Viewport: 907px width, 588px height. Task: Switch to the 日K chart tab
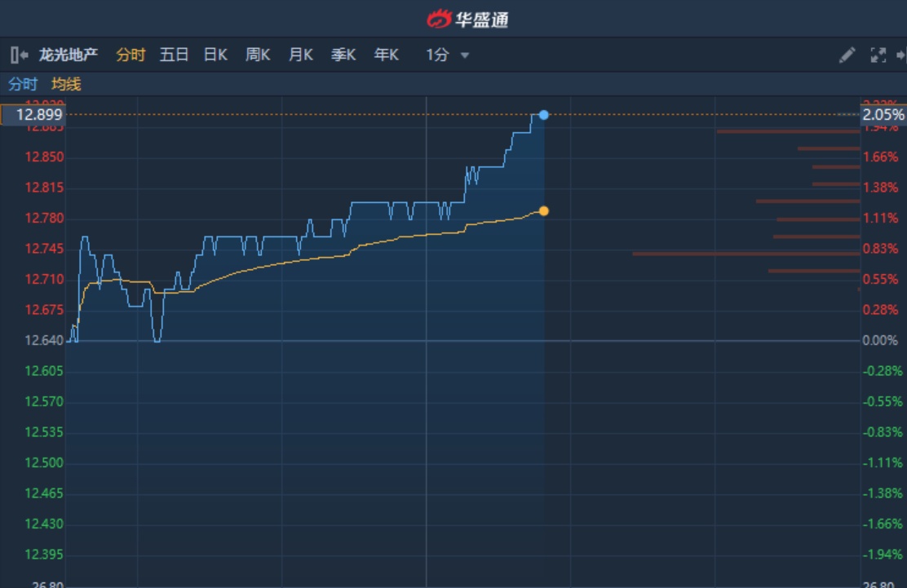pos(215,55)
